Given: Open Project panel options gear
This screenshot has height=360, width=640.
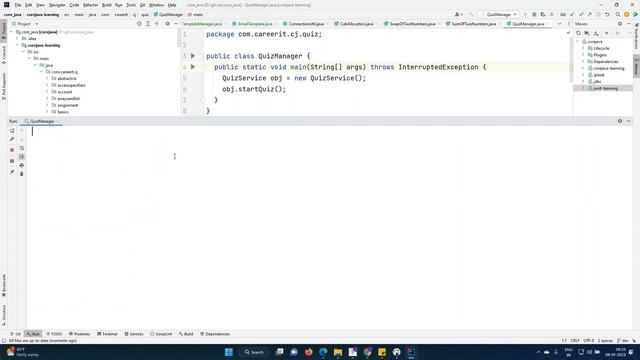Looking at the screenshot, I should click(167, 24).
